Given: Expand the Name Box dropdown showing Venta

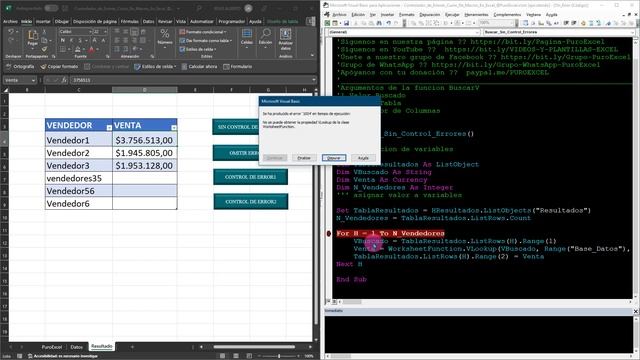Looking at the screenshot, I should coord(33,80).
